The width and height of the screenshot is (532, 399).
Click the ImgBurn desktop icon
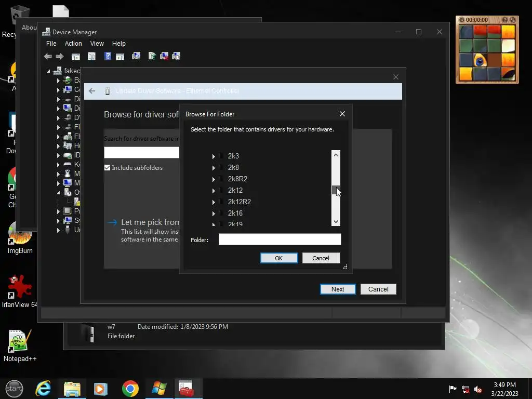tap(20, 238)
